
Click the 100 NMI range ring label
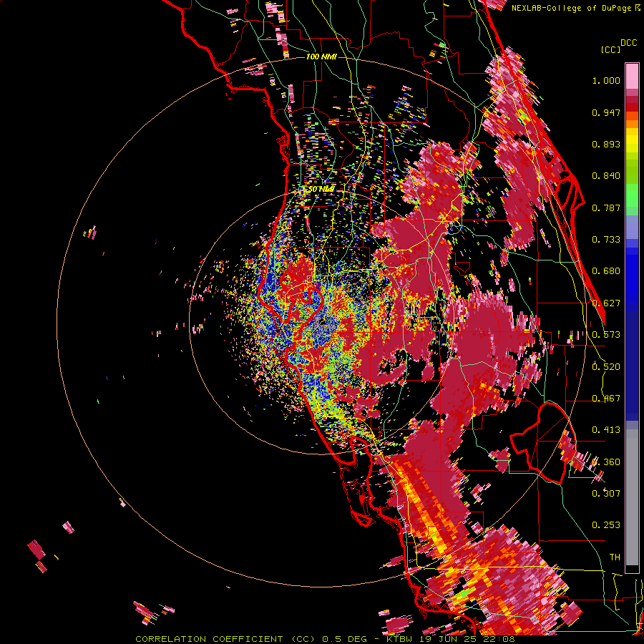coord(321,57)
